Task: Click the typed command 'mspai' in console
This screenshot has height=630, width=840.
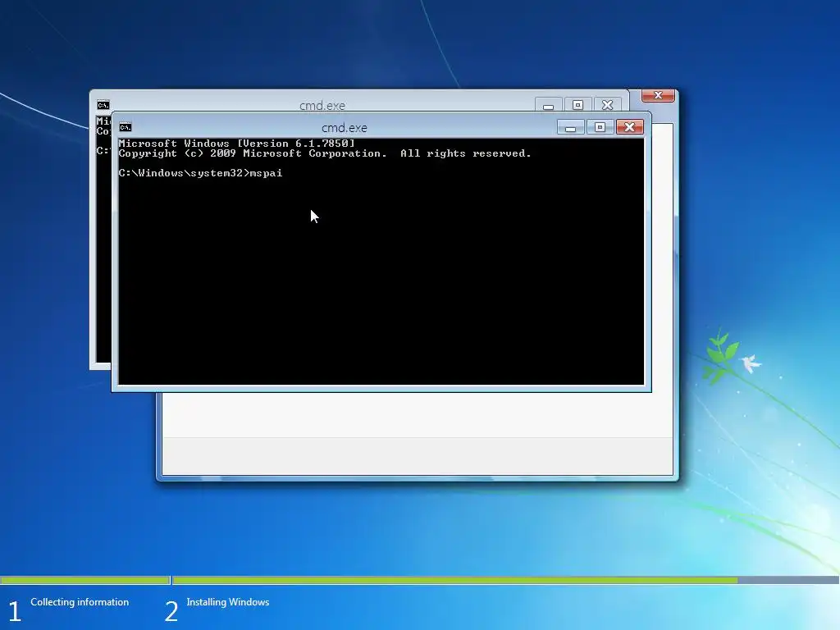Action: click(267, 174)
